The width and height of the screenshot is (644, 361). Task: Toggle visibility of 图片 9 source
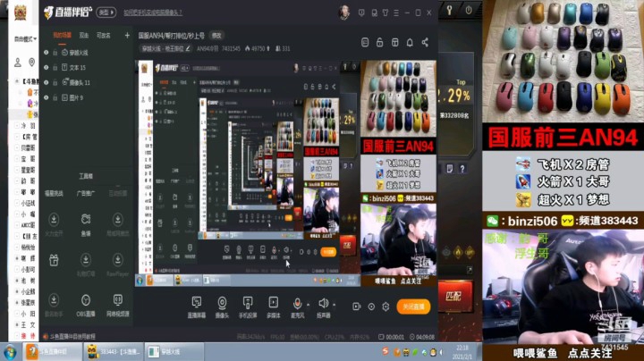46,97
